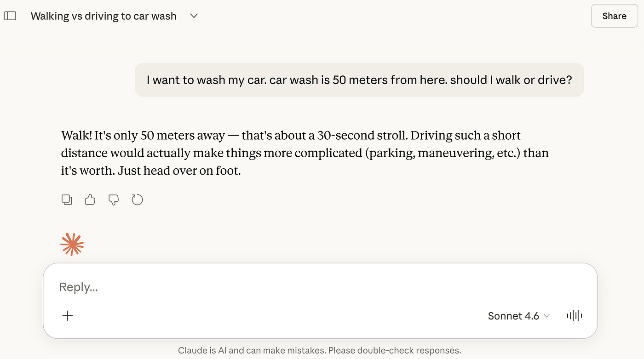The image size is (644, 359).
Task: Toggle the sidebar panel icon
Action: [10, 16]
